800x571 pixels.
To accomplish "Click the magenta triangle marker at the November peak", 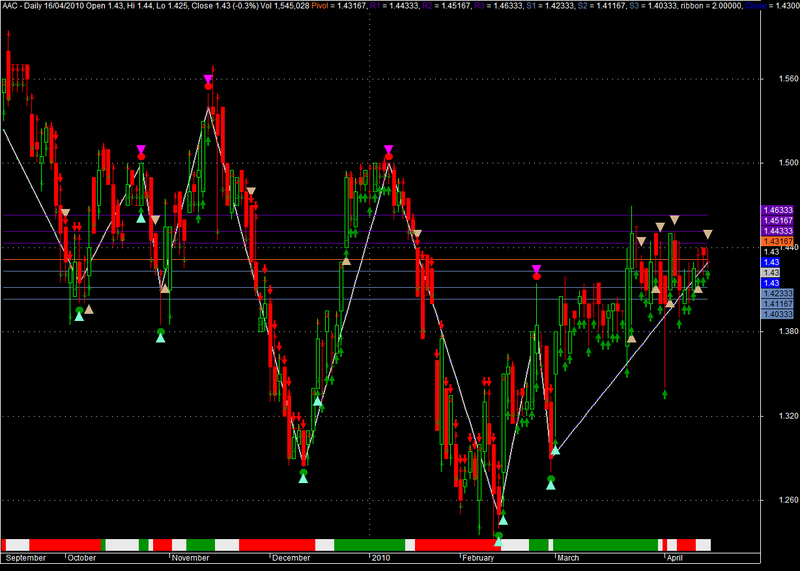I will click(x=208, y=79).
